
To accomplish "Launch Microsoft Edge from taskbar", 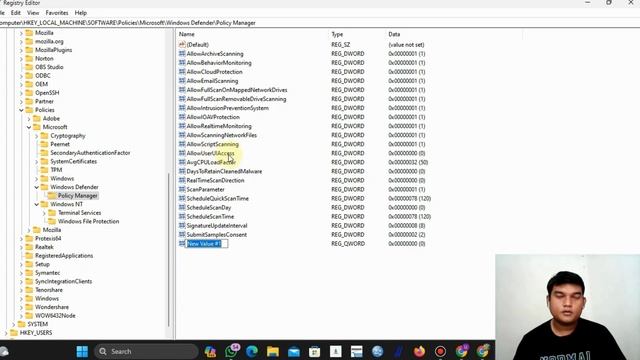I will 252,351.
